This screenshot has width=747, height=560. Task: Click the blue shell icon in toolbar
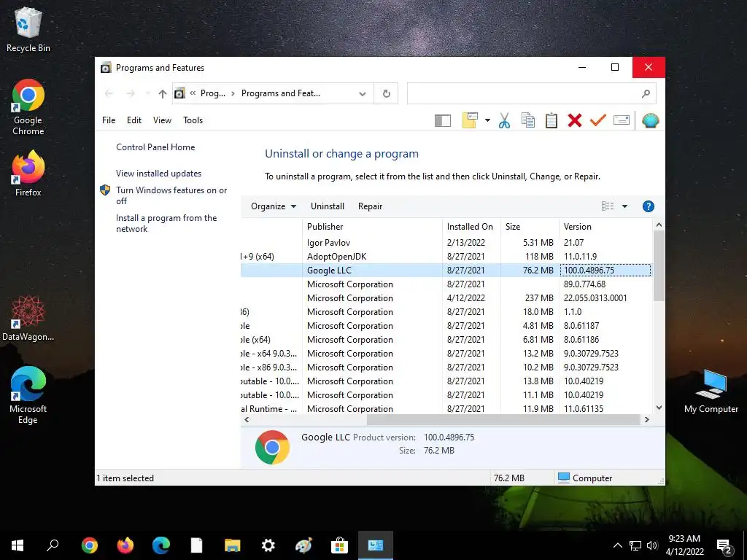click(650, 120)
